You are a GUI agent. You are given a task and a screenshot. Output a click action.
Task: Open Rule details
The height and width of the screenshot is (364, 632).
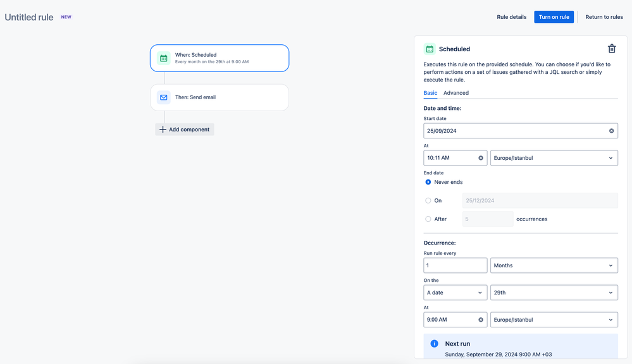pos(512,17)
